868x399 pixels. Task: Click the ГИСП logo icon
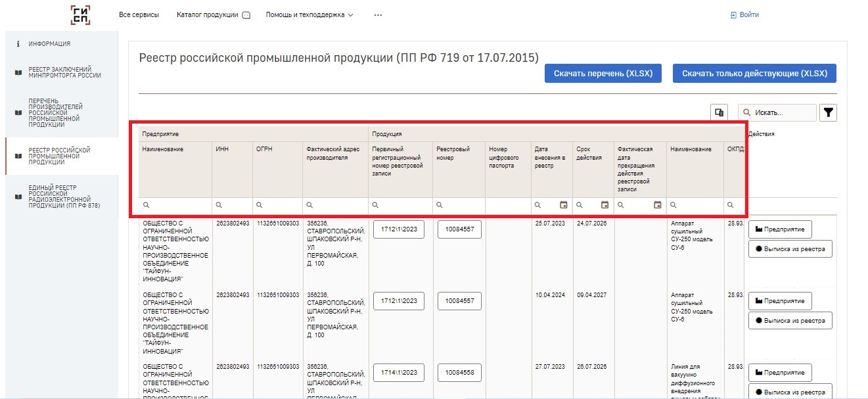81,15
